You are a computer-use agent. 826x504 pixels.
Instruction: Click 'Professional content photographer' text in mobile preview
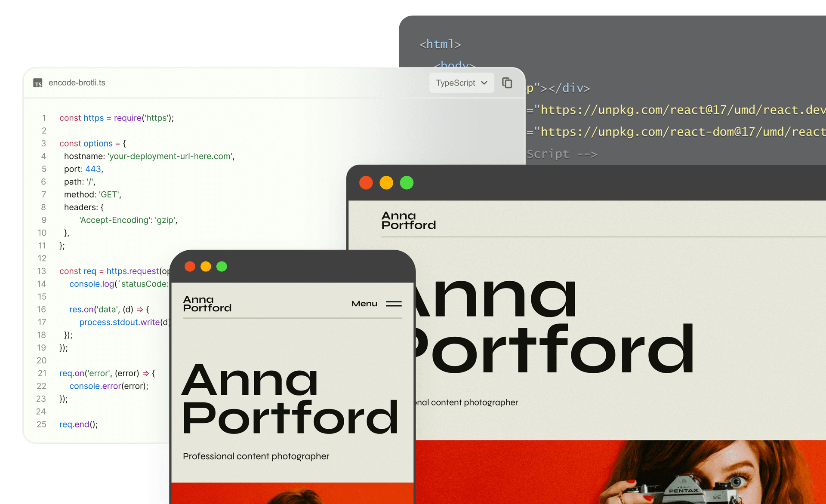coord(256,456)
